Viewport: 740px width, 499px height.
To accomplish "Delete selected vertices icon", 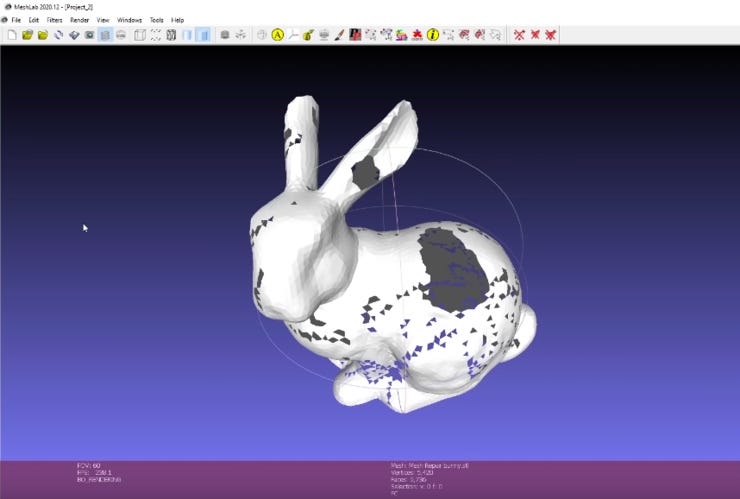I will (519, 34).
